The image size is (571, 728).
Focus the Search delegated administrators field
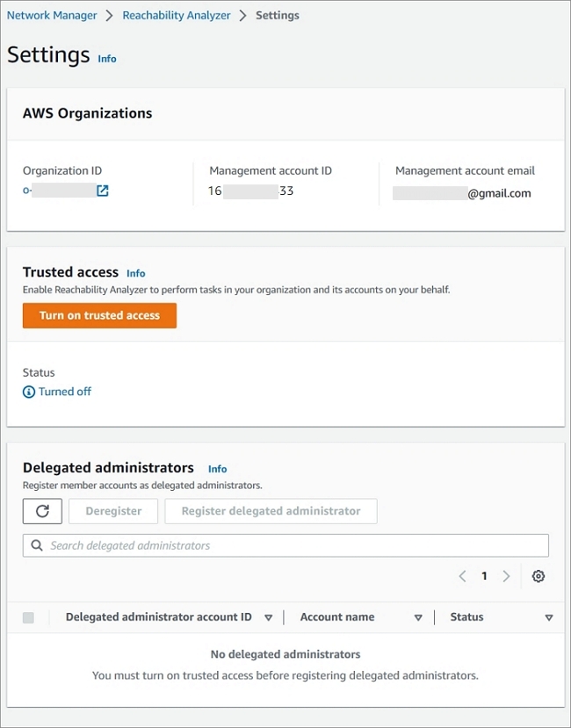(285, 545)
